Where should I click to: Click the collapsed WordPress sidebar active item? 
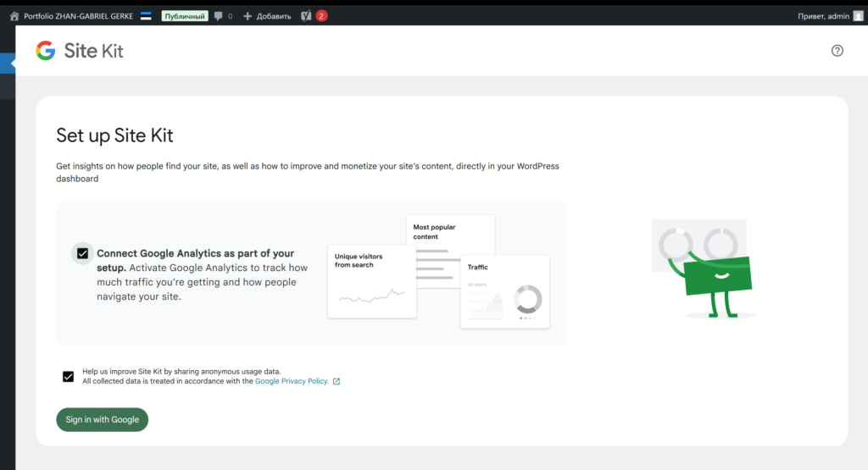tap(8, 63)
